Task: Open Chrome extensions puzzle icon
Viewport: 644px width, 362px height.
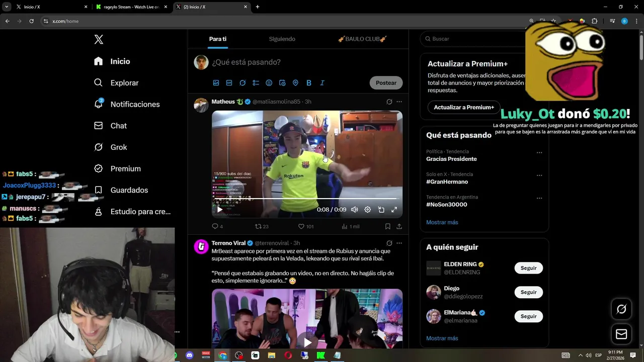Action: (x=594, y=21)
